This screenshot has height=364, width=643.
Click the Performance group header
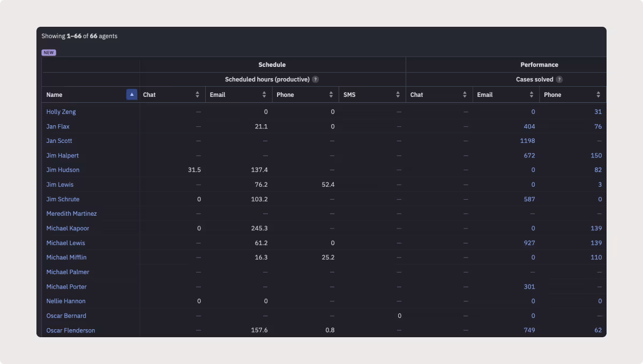point(539,65)
